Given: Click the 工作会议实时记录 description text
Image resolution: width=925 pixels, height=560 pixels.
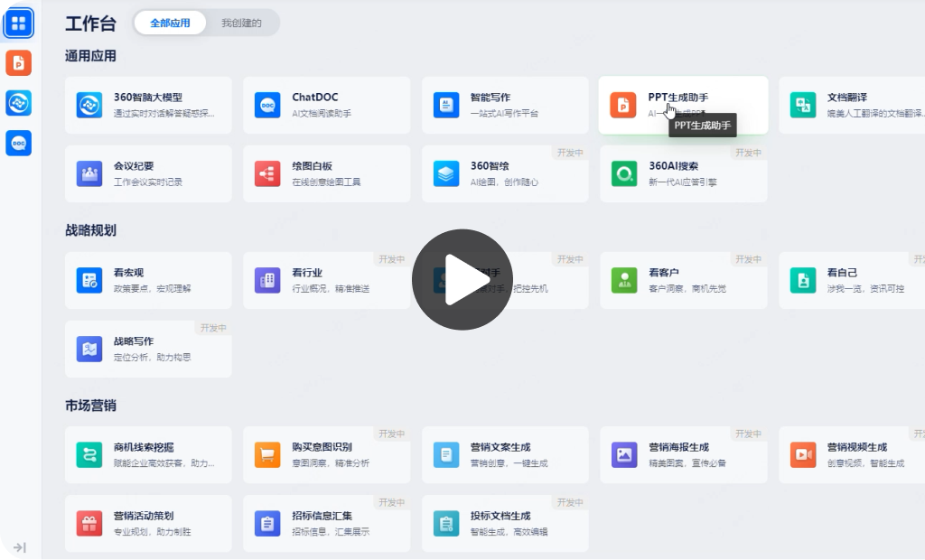Looking at the screenshot, I should pyautogui.click(x=148, y=182).
